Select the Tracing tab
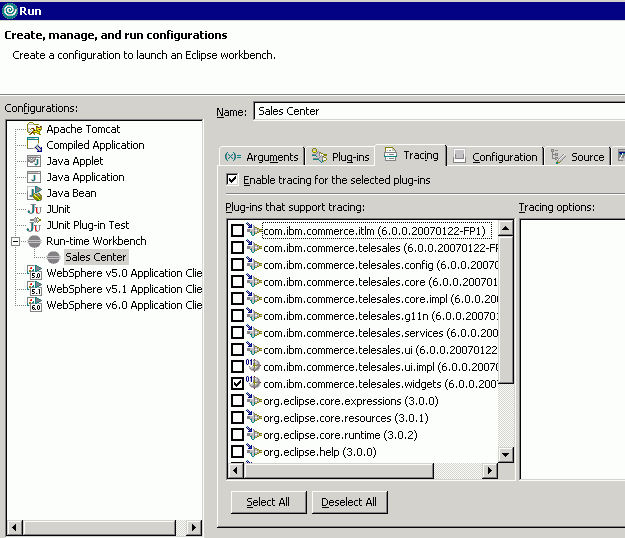Screen dimensions: 625x538 (411, 155)
